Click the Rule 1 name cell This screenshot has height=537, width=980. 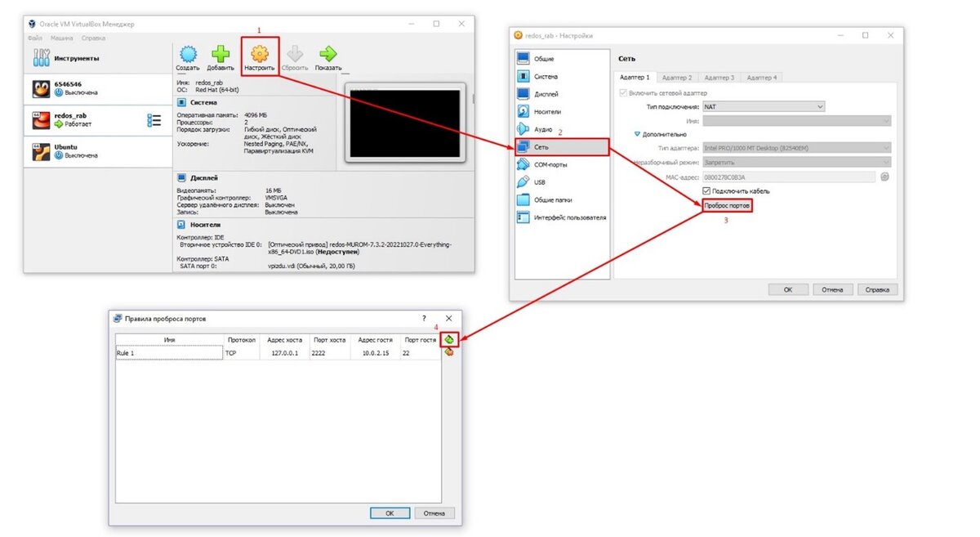(x=169, y=353)
